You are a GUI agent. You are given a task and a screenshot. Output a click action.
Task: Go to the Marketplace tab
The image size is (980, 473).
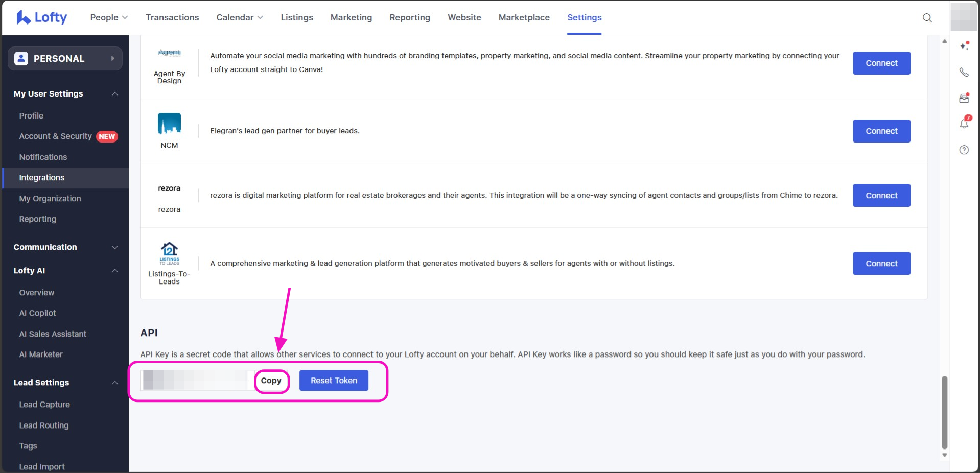click(x=524, y=17)
